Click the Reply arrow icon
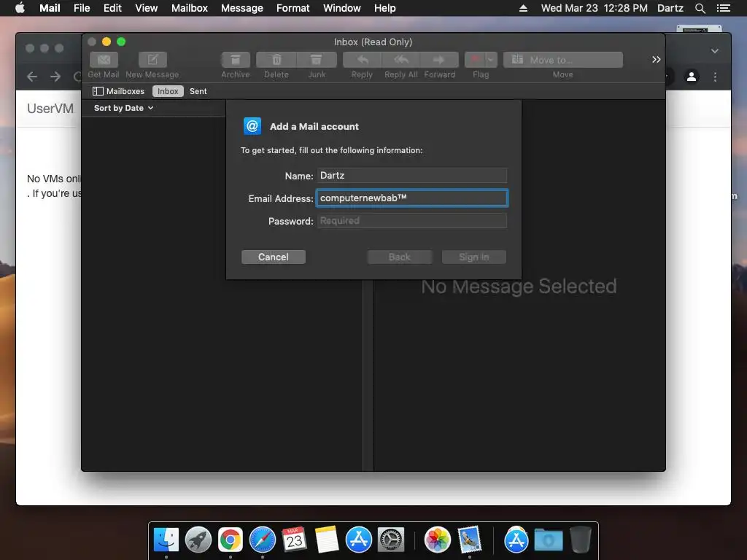Image resolution: width=747 pixels, height=560 pixels. pos(362,60)
